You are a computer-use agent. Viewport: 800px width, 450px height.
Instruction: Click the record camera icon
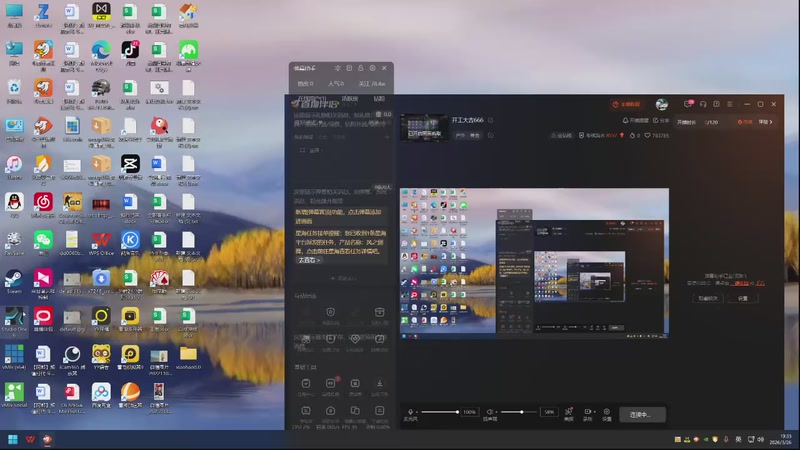point(587,414)
